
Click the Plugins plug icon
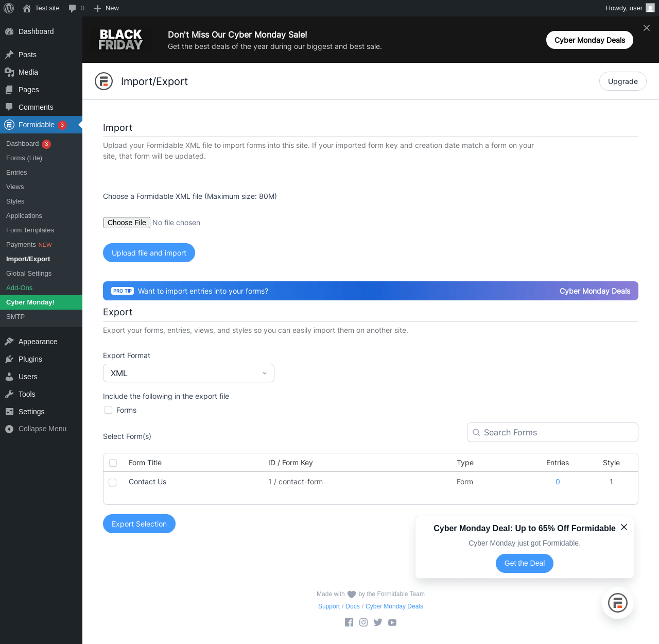pos(9,359)
